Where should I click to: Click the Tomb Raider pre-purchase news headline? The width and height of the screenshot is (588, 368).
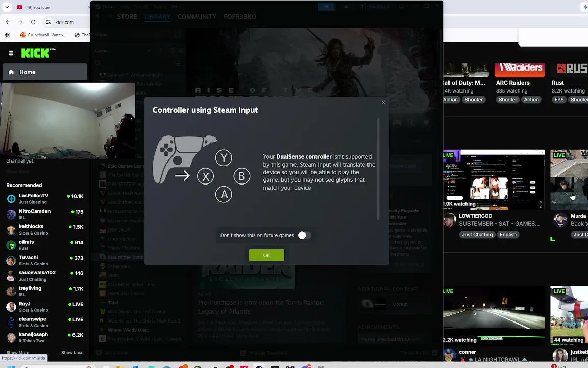(x=261, y=307)
